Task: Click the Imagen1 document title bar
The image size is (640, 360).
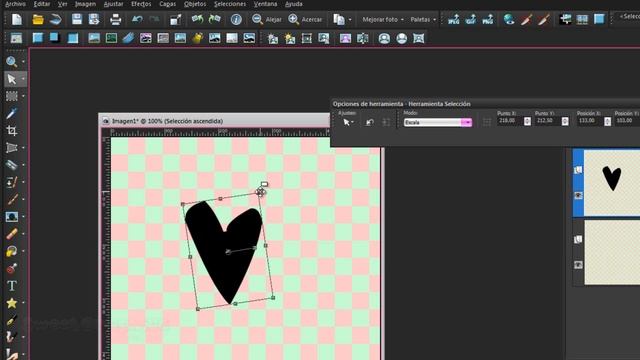Action: point(214,121)
